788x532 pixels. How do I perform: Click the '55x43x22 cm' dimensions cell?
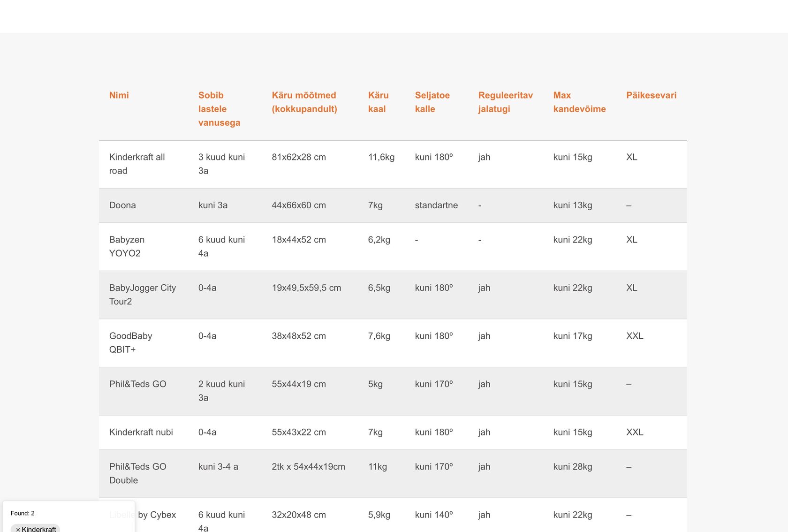coord(299,433)
